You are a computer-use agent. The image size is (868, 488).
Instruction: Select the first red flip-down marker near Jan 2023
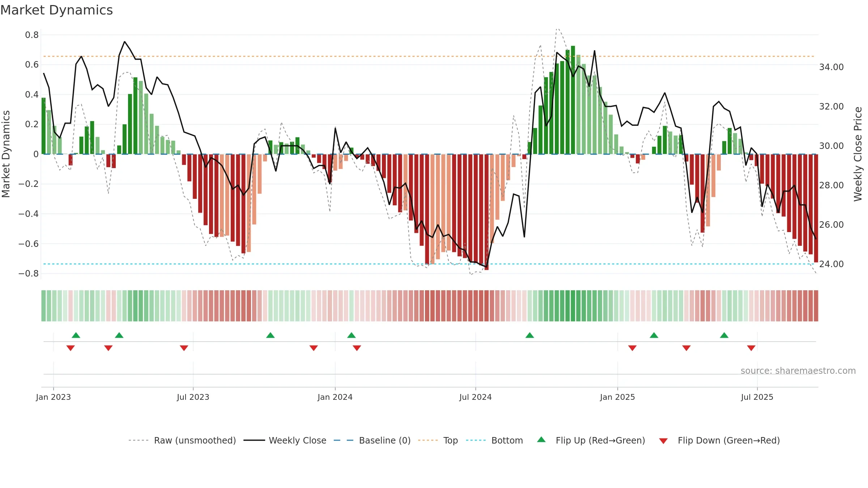point(71,348)
